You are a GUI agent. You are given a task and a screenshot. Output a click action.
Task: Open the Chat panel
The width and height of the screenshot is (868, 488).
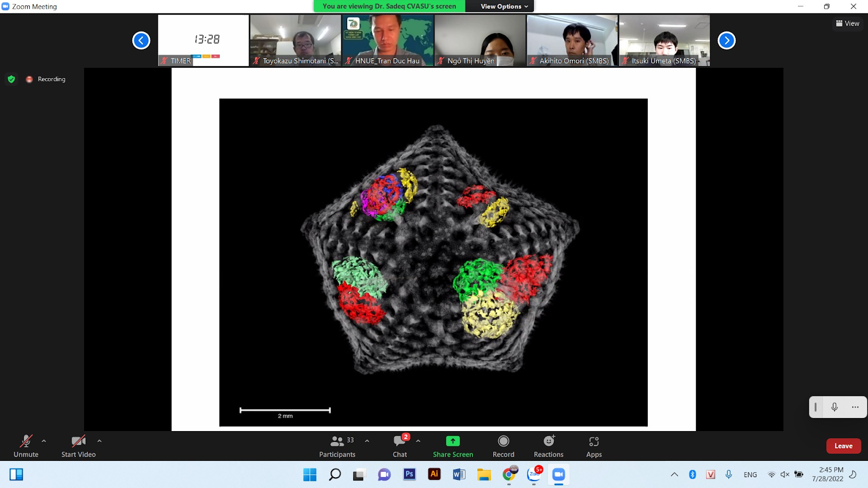pyautogui.click(x=400, y=446)
